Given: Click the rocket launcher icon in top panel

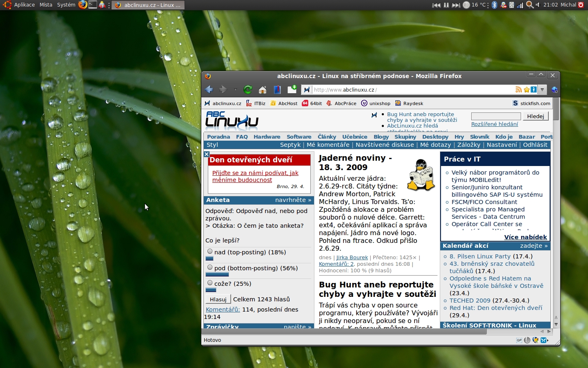Looking at the screenshot, I should [x=102, y=5].
